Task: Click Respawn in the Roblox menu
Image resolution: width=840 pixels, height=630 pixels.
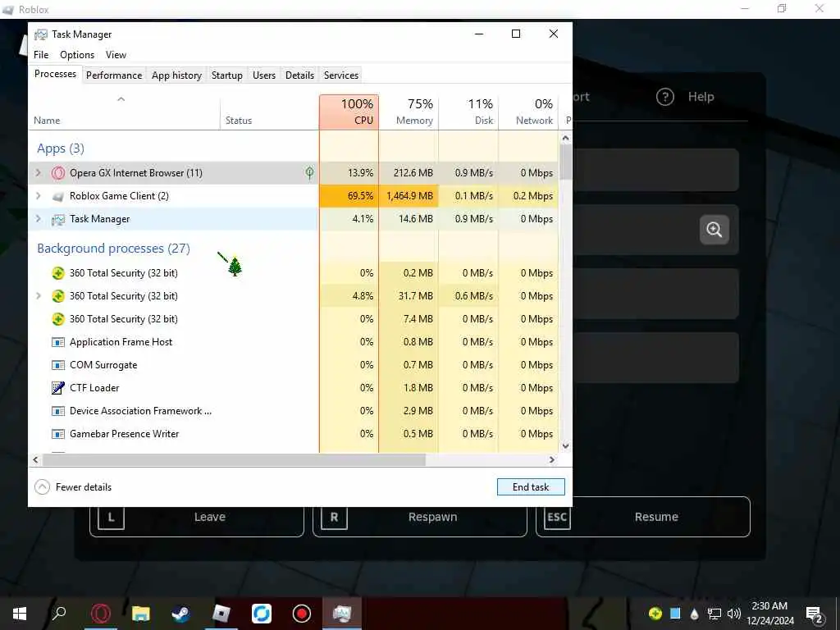Action: (x=420, y=517)
